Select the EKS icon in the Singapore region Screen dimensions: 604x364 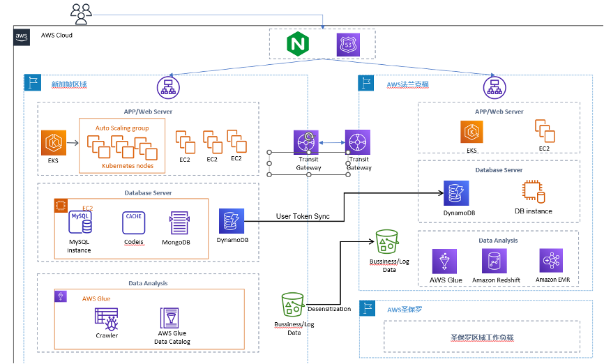(52, 141)
